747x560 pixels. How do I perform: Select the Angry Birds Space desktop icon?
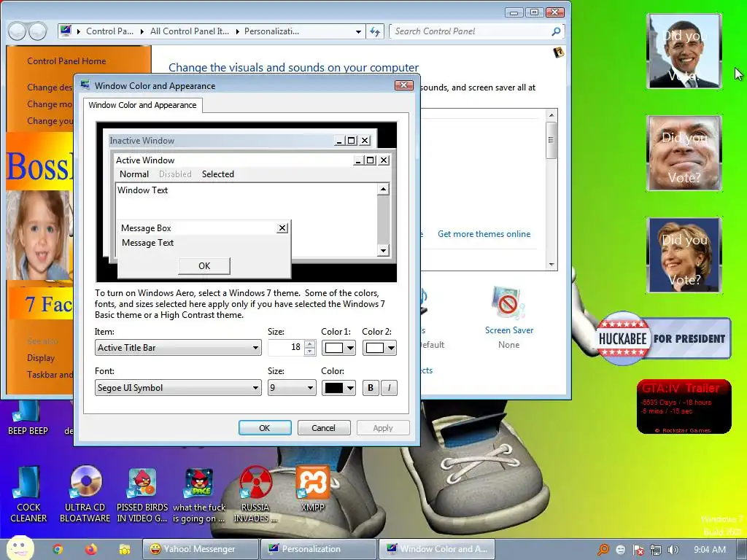(198, 494)
